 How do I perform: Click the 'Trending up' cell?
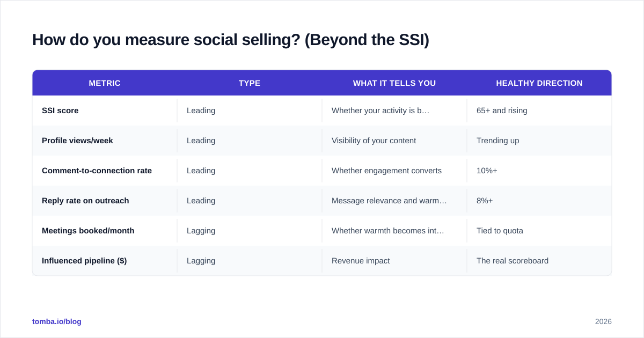pyautogui.click(x=539, y=141)
